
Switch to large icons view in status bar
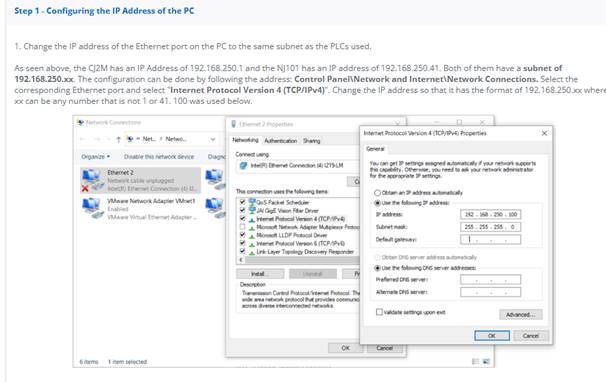click(x=486, y=362)
